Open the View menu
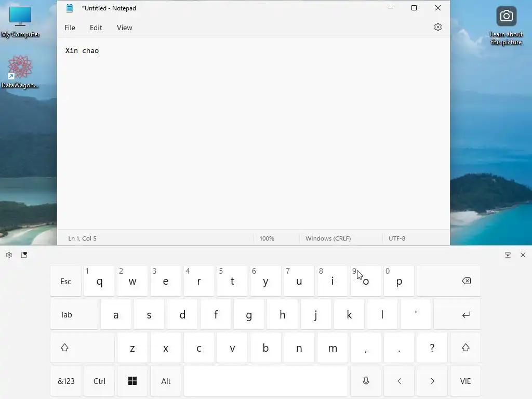The height and width of the screenshot is (399, 532). tap(125, 28)
